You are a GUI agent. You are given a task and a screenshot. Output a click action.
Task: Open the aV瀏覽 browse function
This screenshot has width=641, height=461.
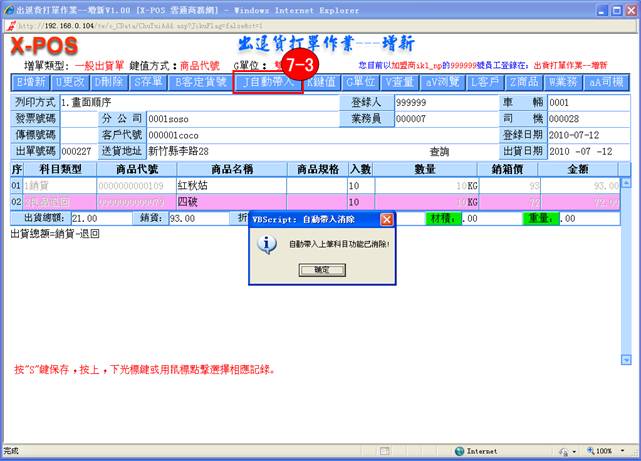click(442, 82)
